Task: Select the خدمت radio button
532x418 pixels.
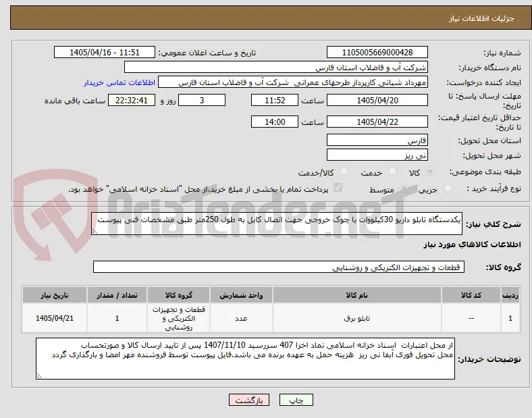Action: pos(392,172)
